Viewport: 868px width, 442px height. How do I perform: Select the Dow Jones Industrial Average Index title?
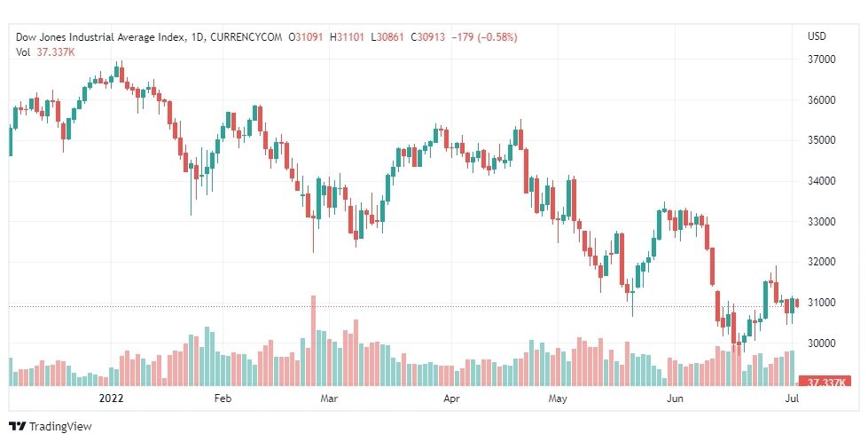(x=101, y=36)
